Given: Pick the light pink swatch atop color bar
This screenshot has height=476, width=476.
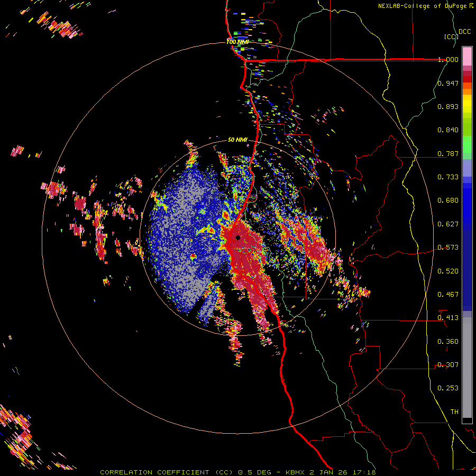Looking at the screenshot, I should (x=467, y=56).
